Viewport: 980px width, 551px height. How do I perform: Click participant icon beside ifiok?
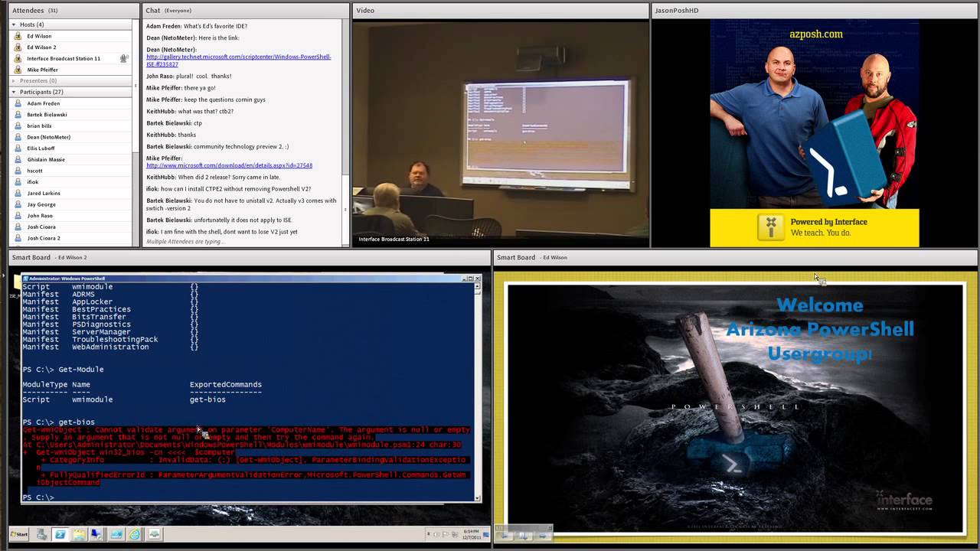(18, 182)
